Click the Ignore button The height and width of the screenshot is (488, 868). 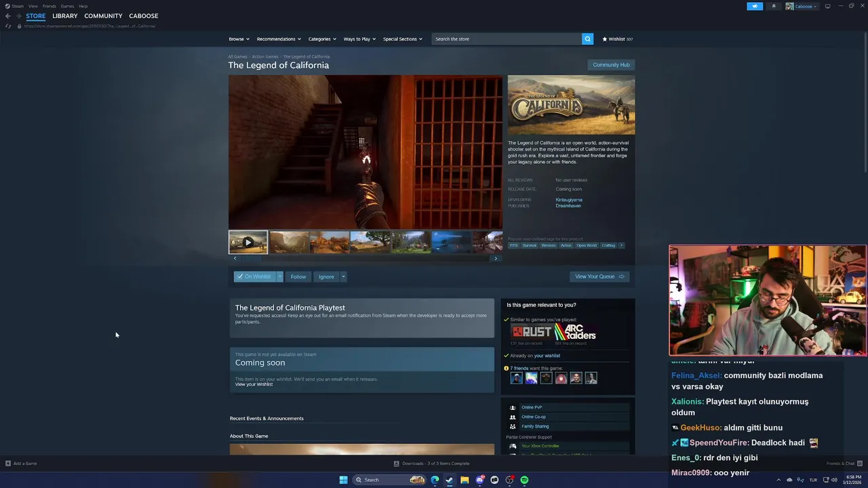[x=326, y=277]
